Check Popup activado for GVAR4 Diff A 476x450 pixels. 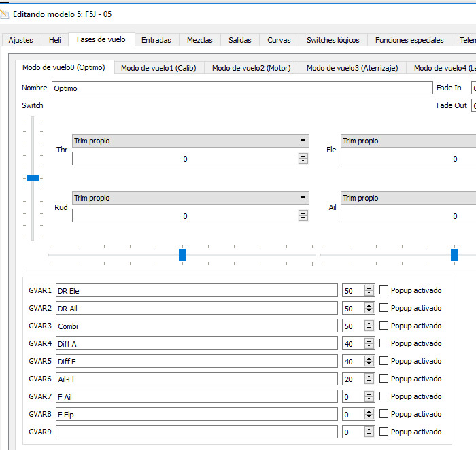(384, 343)
